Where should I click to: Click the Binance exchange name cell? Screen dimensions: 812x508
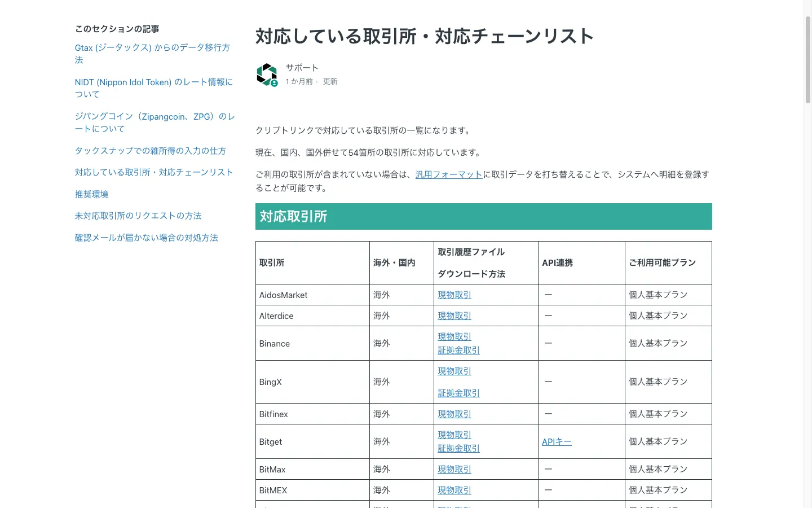click(312, 343)
